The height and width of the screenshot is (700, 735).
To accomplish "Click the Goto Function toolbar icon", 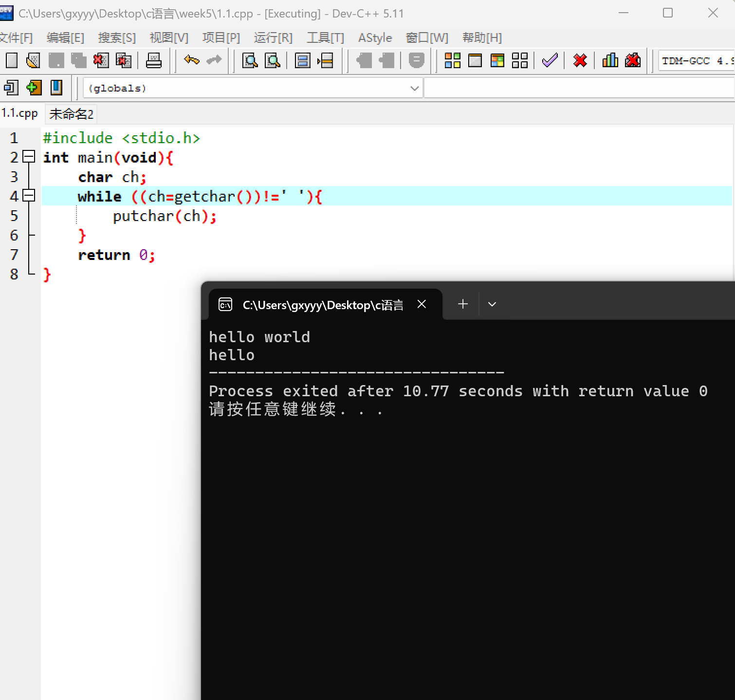I will (x=303, y=61).
